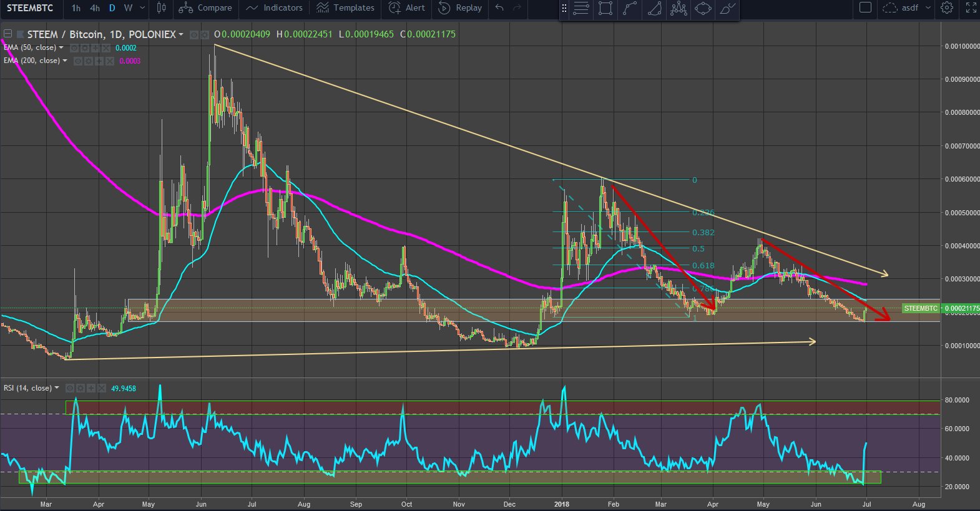Add indicator on RSI (14, close)
The width and height of the screenshot is (980, 511).
[92, 388]
